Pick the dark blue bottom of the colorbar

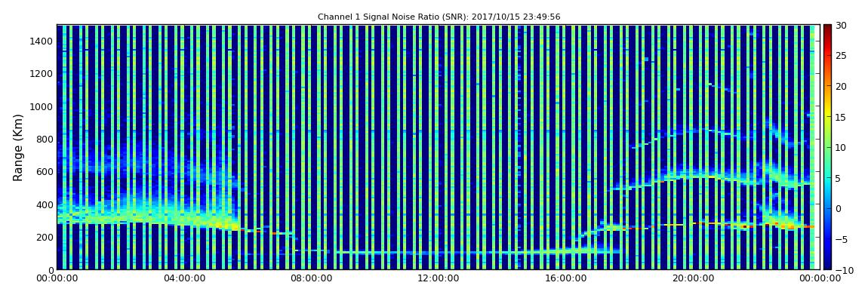coord(827,266)
